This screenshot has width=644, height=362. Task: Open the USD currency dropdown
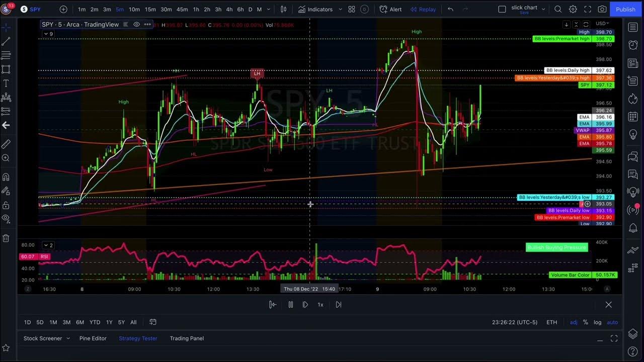pyautogui.click(x=602, y=24)
